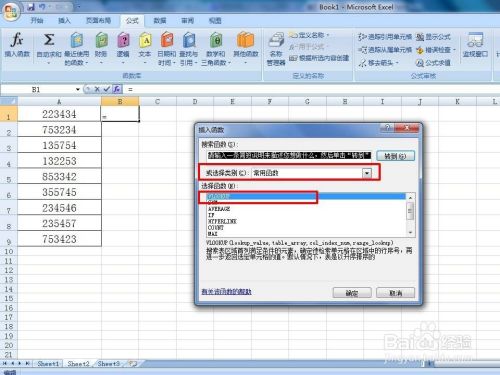
Task: Open the AutoSum dropdown arrow
Action: coord(49,62)
